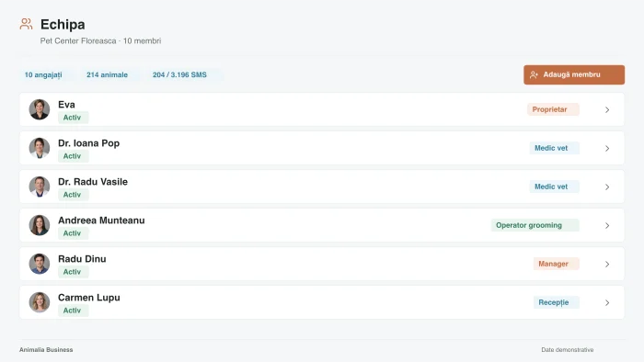Image resolution: width=644 pixels, height=362 pixels.
Task: Expand Andreea Munteanu's row chevron
Action: 607,225
